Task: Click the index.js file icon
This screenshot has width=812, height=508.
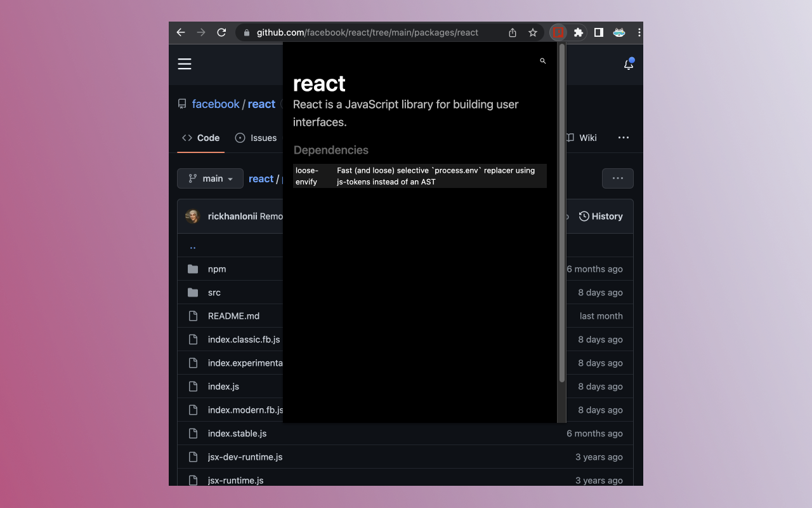Action: [193, 387]
